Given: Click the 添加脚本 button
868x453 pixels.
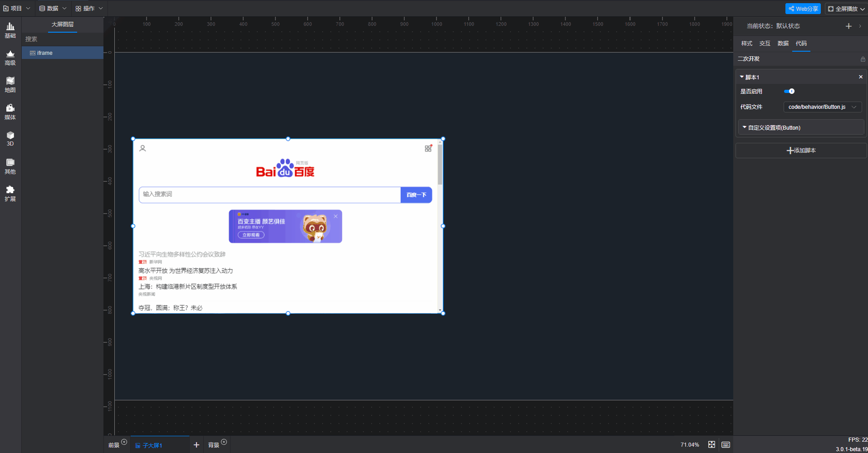Looking at the screenshot, I should pyautogui.click(x=801, y=151).
